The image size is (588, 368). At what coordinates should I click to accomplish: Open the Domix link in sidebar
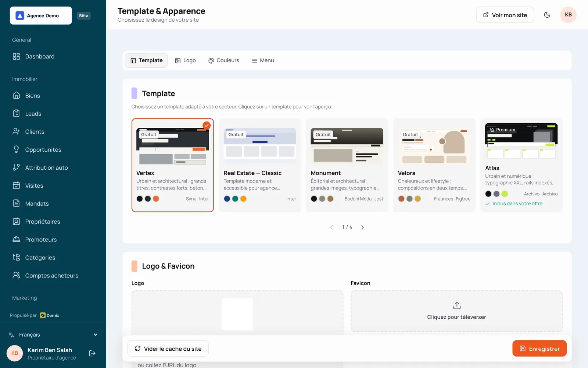50,315
